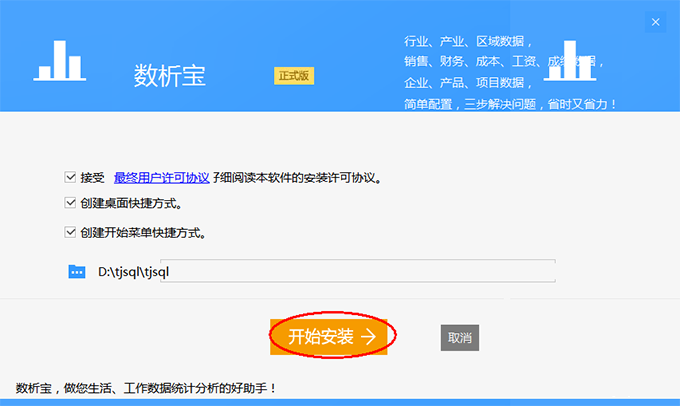Close the installer window
The image size is (680, 406).
655,22
